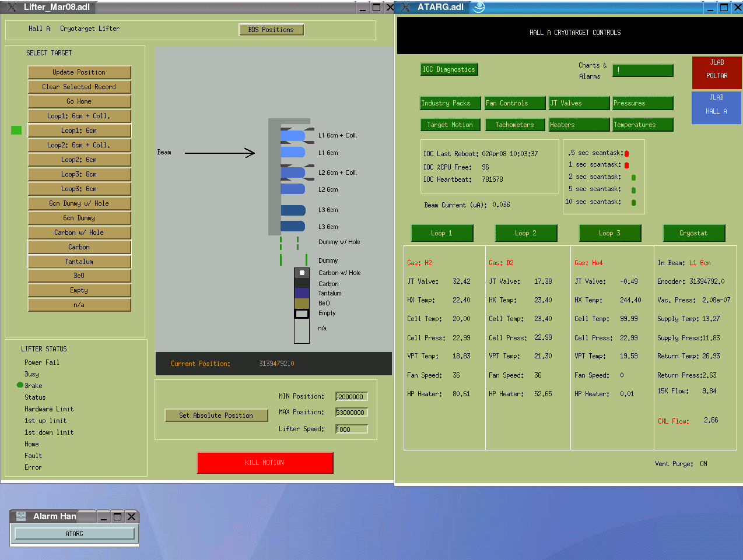The image size is (743, 560).
Task: Click Clear Selected Record button
Action: (x=79, y=87)
